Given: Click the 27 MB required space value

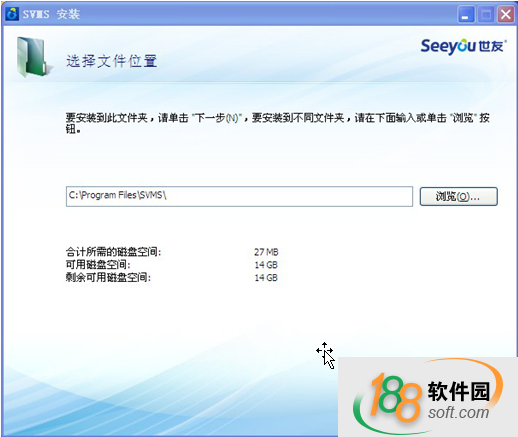Looking at the screenshot, I should click(x=266, y=252).
